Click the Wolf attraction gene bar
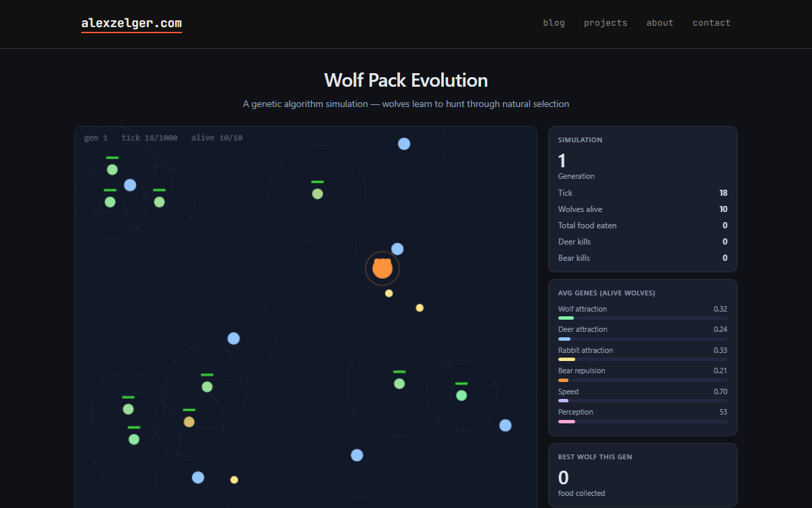Viewport: 812px width, 508px height. 643,318
